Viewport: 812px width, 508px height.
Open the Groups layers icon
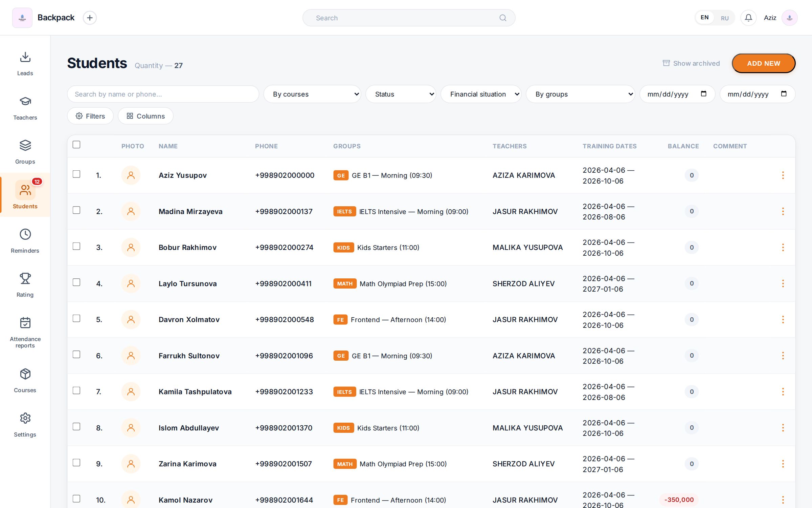(x=25, y=145)
